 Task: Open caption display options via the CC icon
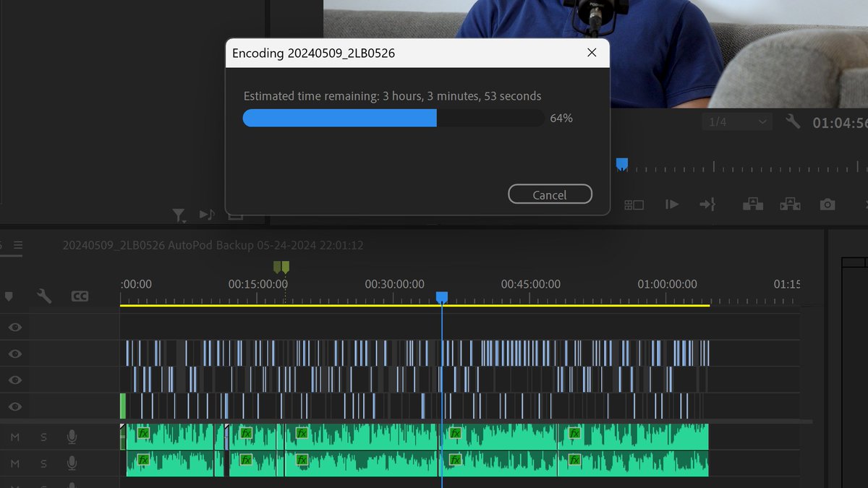(x=80, y=296)
